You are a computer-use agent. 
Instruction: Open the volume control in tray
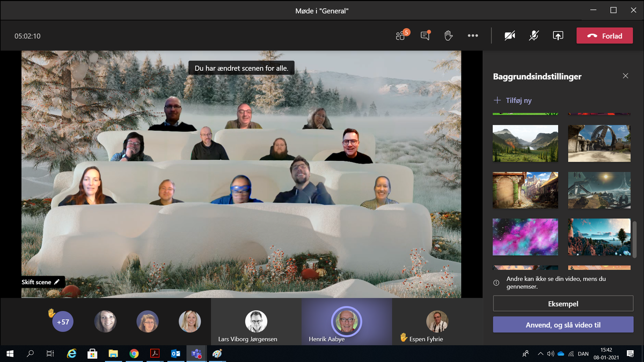point(551,353)
